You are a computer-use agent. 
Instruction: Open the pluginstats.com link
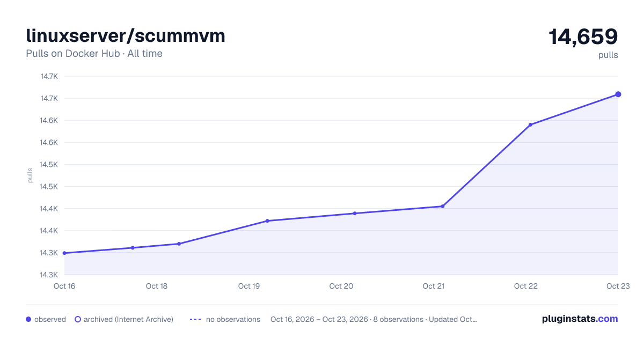[x=580, y=319]
